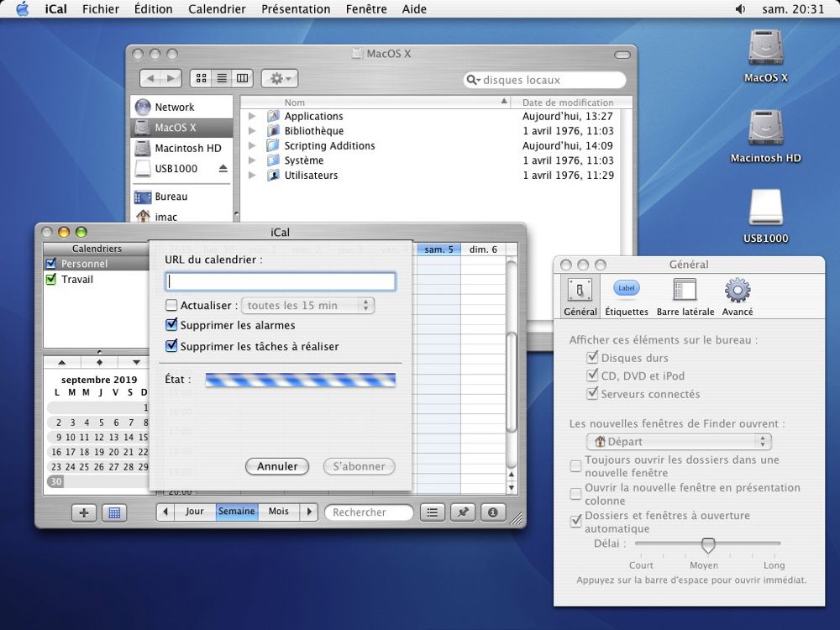
Task: Toggle the Travail calendar checkbox
Action: [51, 279]
